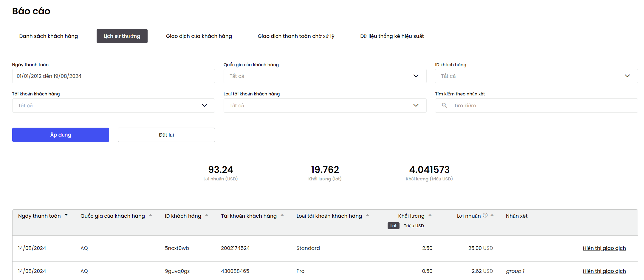Sort the Tài khoản khách hàng column
The height and width of the screenshot is (280, 644).
pyautogui.click(x=282, y=215)
